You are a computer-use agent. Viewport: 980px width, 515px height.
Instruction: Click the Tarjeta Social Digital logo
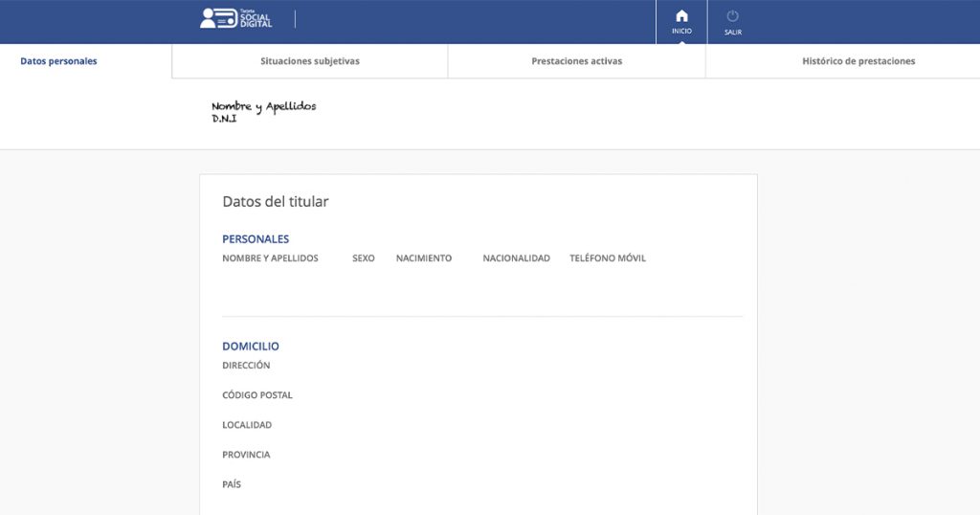[x=236, y=18]
